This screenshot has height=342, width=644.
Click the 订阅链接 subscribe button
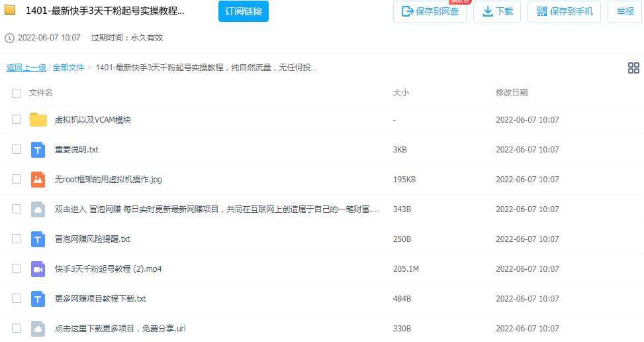click(x=243, y=11)
